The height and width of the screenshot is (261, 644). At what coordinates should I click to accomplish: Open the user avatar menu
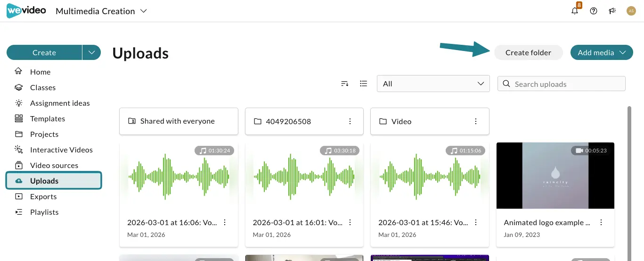point(631,11)
